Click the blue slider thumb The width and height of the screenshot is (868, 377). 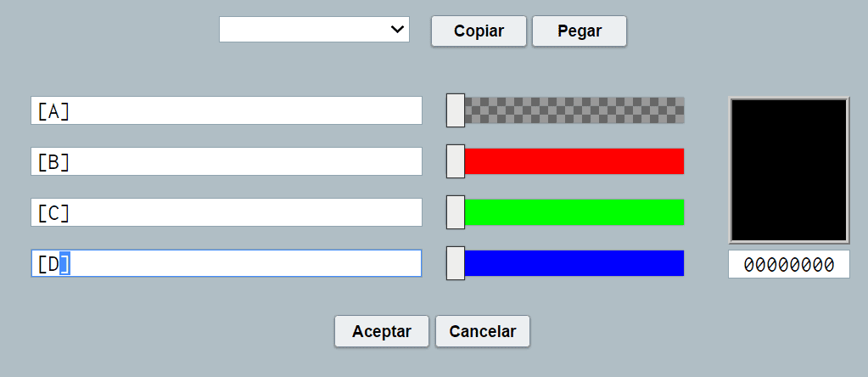[x=456, y=263]
